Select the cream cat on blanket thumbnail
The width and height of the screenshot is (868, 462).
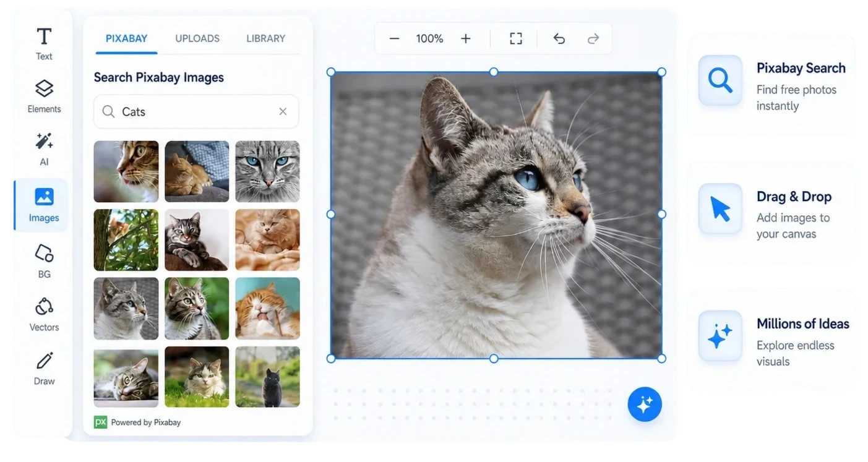(x=267, y=240)
